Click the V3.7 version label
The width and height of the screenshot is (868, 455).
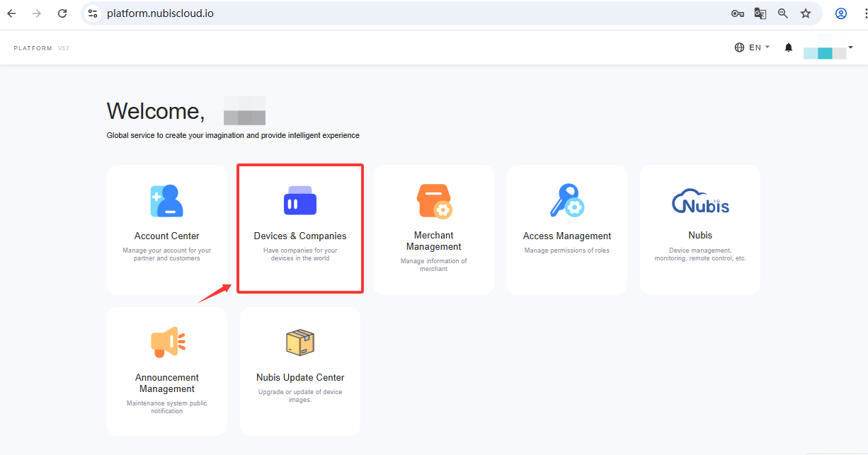[64, 48]
